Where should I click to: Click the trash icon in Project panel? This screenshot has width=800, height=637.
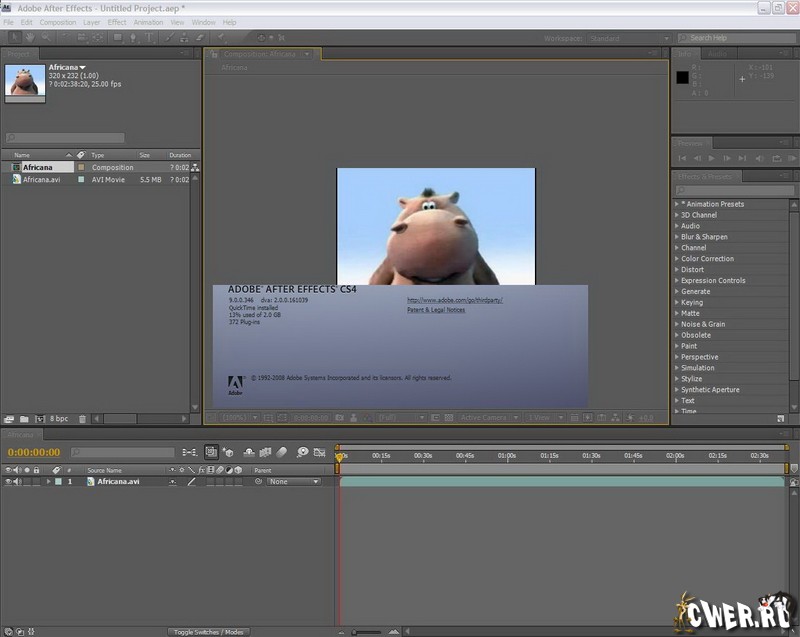83,418
